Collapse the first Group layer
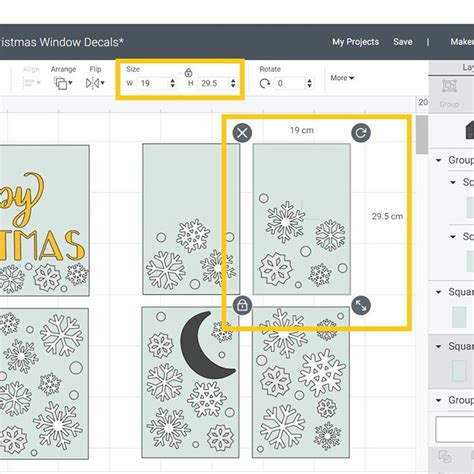The image size is (474, 474). tap(439, 160)
